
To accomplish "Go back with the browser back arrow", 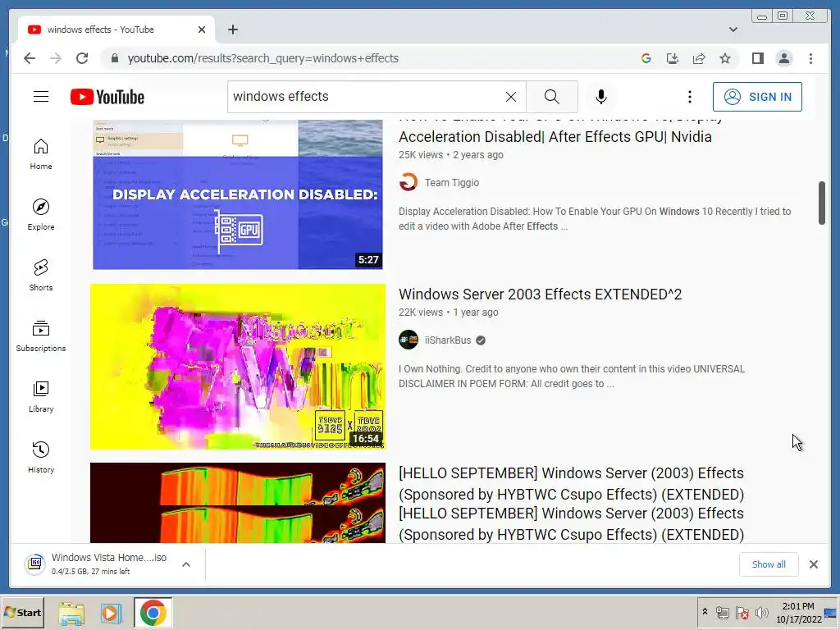I will pyautogui.click(x=30, y=58).
